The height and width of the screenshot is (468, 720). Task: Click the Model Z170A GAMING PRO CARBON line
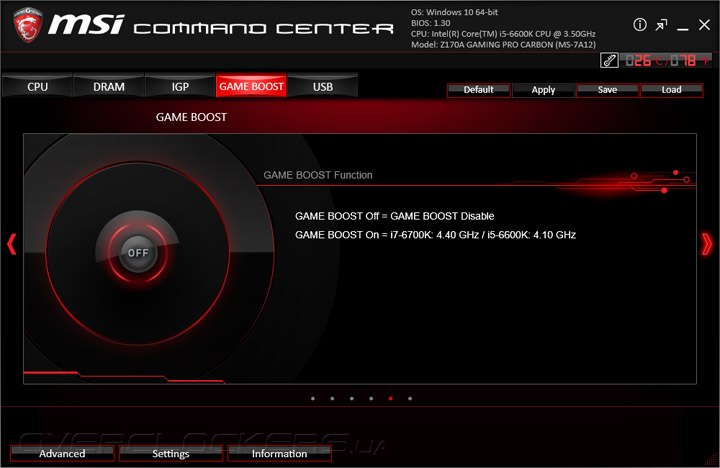click(503, 45)
